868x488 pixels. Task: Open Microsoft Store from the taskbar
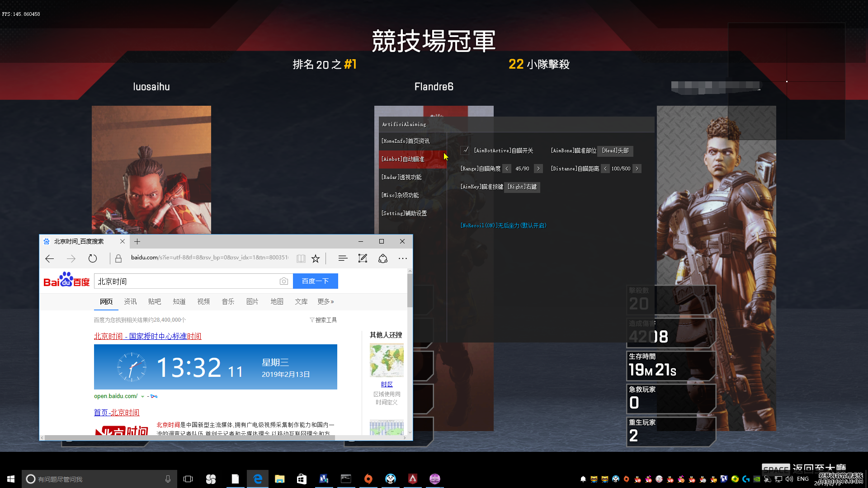tap(302, 479)
